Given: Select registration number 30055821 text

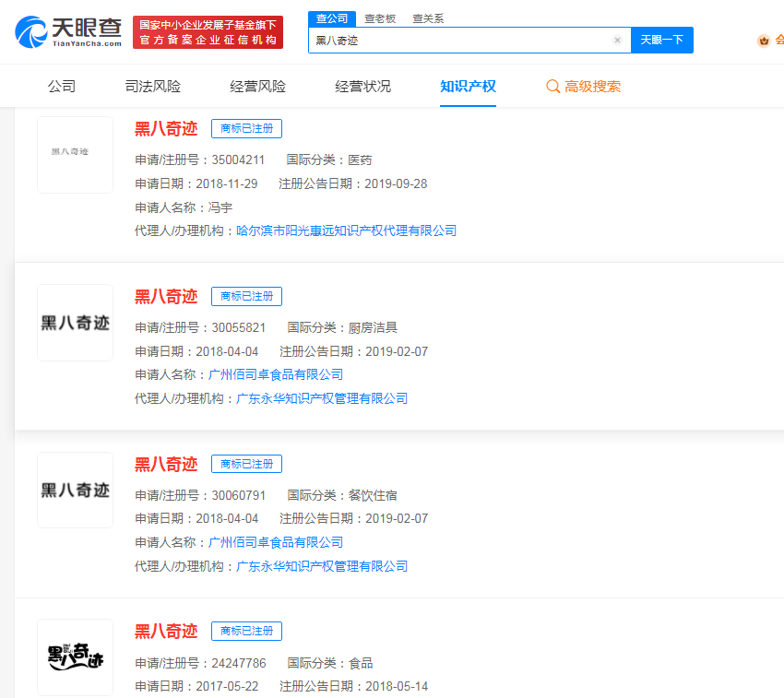Looking at the screenshot, I should (239, 327).
